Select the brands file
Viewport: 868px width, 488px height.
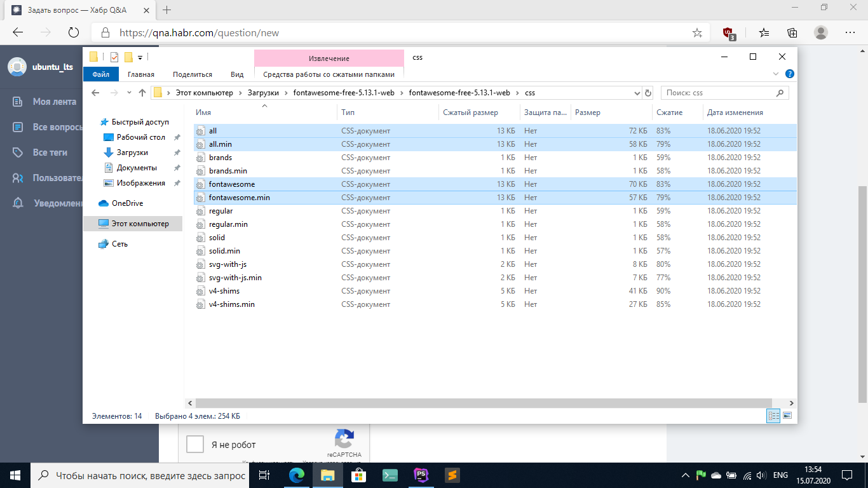pyautogui.click(x=495, y=158)
